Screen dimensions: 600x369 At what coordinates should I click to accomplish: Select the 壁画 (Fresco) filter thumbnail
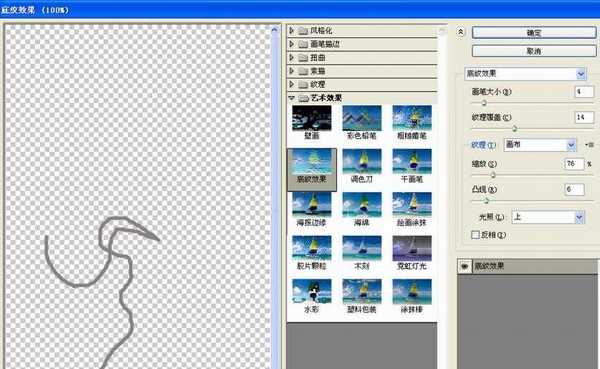coord(311,118)
